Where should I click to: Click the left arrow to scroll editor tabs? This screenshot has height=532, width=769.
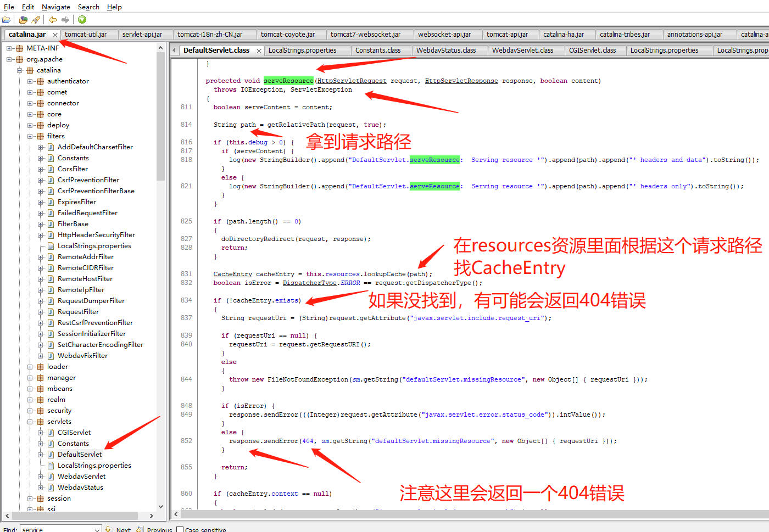tap(175, 51)
